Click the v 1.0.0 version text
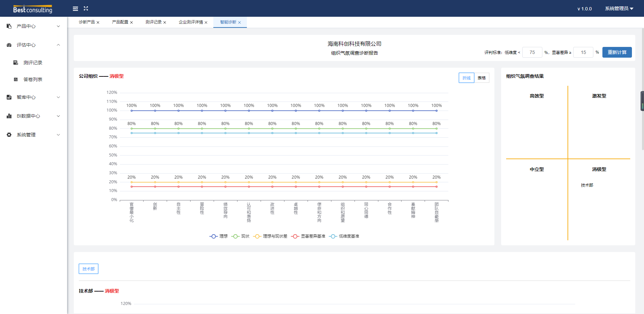The image size is (644, 314). (584, 9)
